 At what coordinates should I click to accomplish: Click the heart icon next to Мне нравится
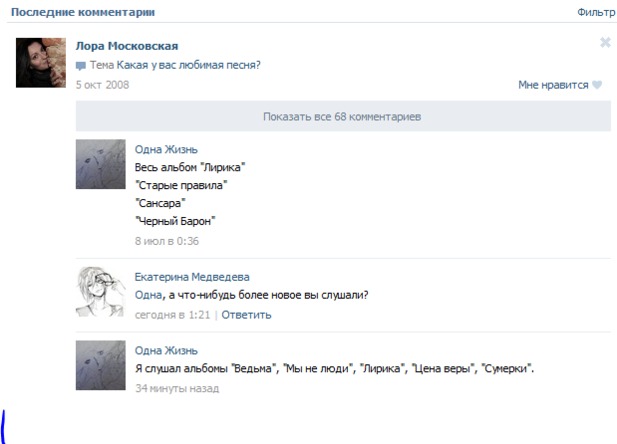click(x=597, y=85)
